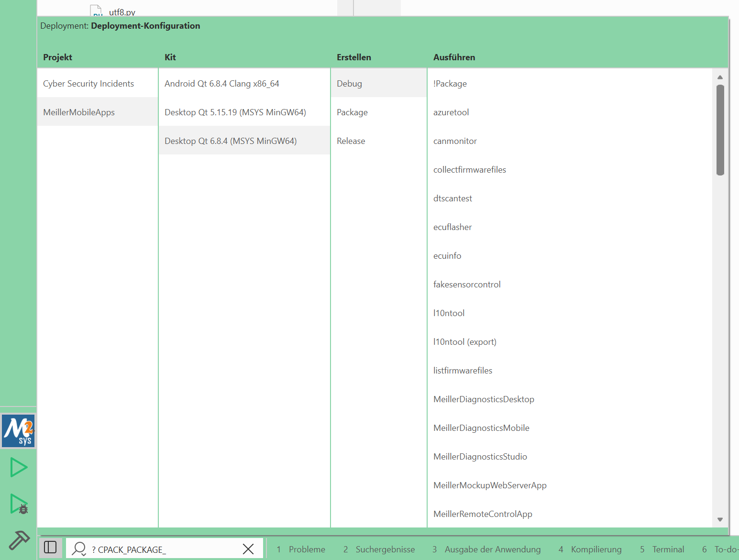This screenshot has width=739, height=560.
Task: Open the M2 sys project target selector
Action: (18, 431)
